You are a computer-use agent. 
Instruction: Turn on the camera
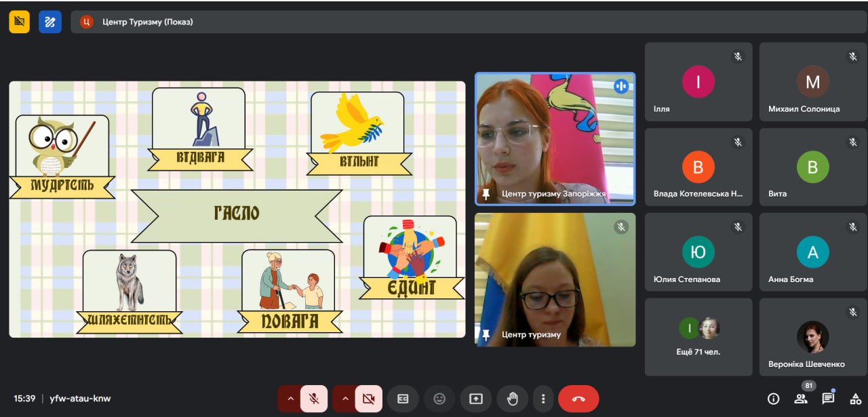[x=368, y=399]
